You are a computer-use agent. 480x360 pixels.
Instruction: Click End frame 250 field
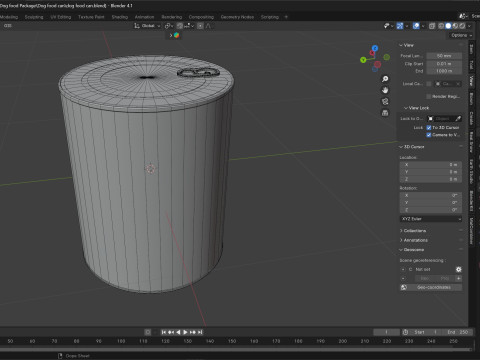coord(458,332)
